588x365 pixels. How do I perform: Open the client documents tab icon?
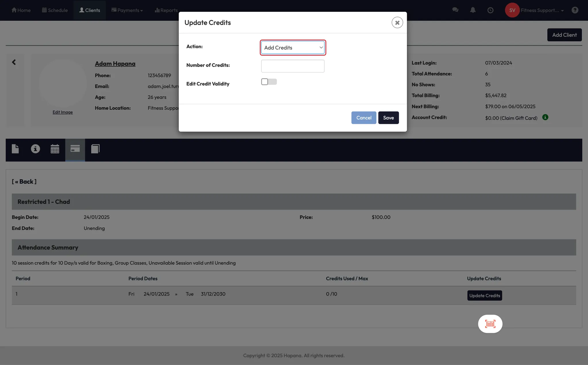pos(15,149)
